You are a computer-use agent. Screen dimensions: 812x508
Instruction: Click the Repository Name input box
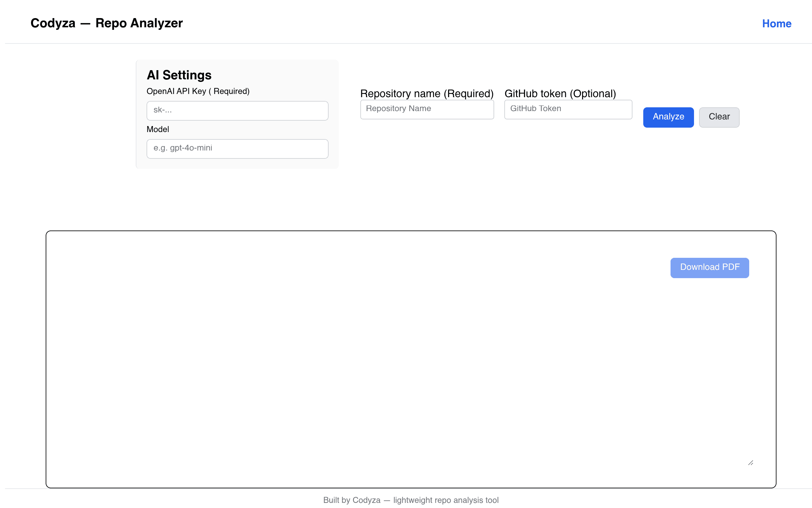point(427,109)
